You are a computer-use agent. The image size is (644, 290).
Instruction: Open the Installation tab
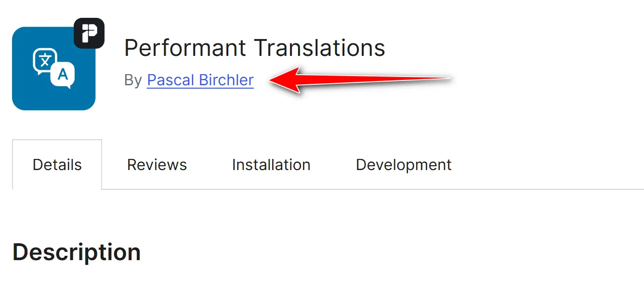click(x=271, y=164)
